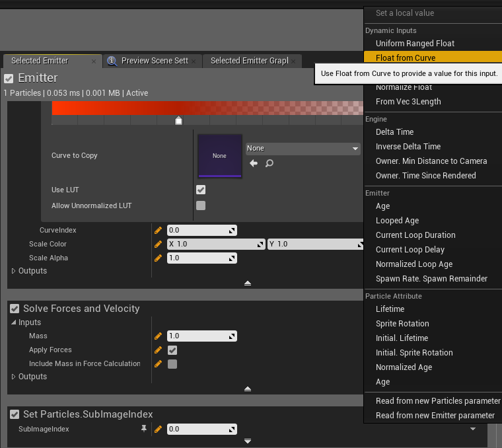502x448 pixels.
Task: Choose Spawn Rate. Spawn Remainder
Action: coord(433,279)
